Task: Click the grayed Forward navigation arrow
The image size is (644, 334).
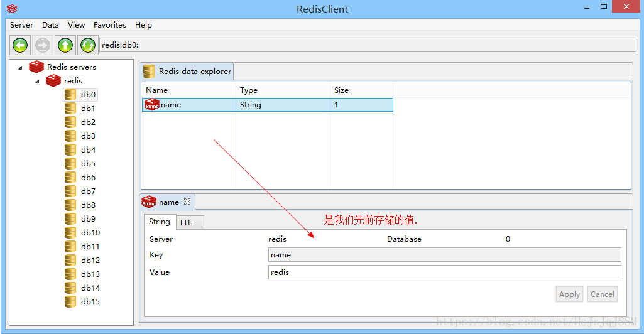Action: tap(42, 45)
